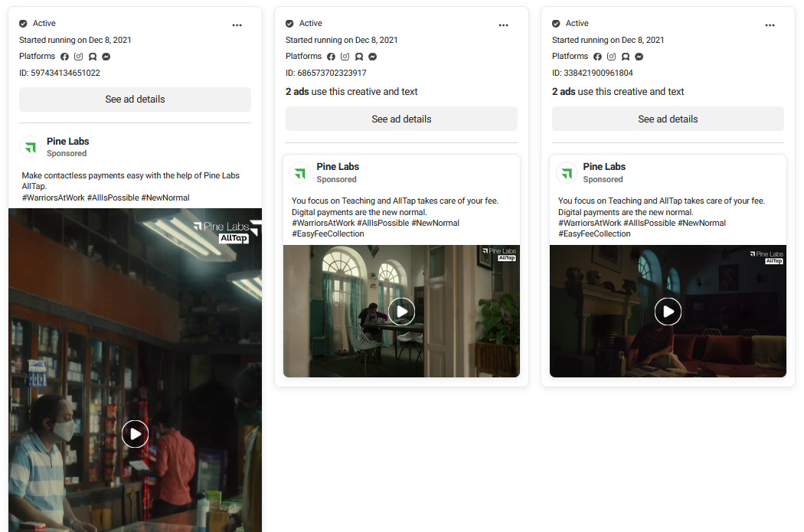The width and height of the screenshot is (804, 532).
Task: Select text 'ID: 686573702323917'
Action: tap(326, 73)
